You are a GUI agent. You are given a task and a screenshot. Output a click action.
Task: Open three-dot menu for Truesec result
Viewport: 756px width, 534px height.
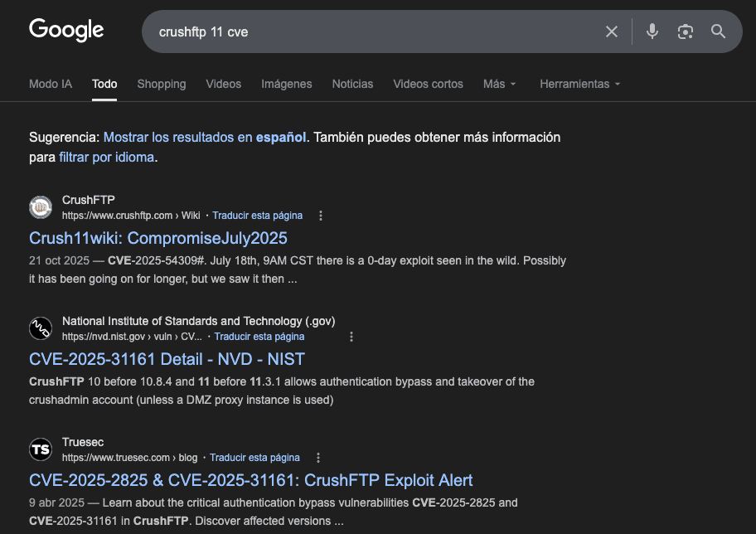point(318,458)
